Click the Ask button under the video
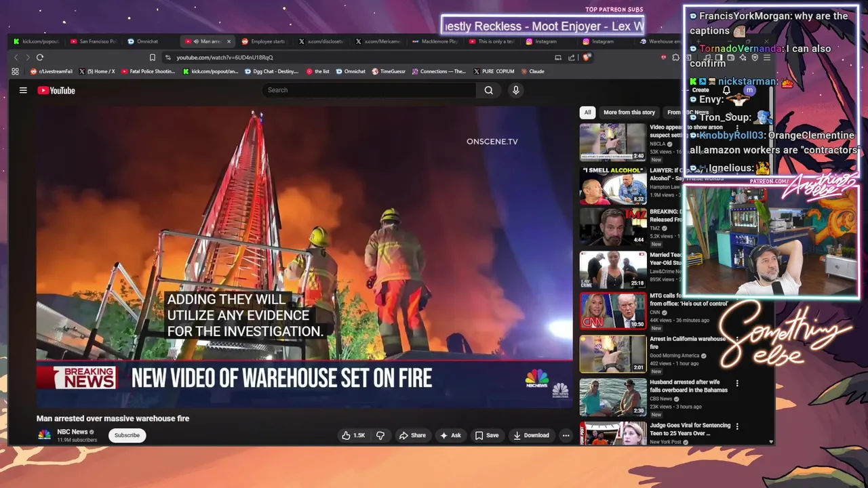Image resolution: width=868 pixels, height=488 pixels. coord(451,435)
